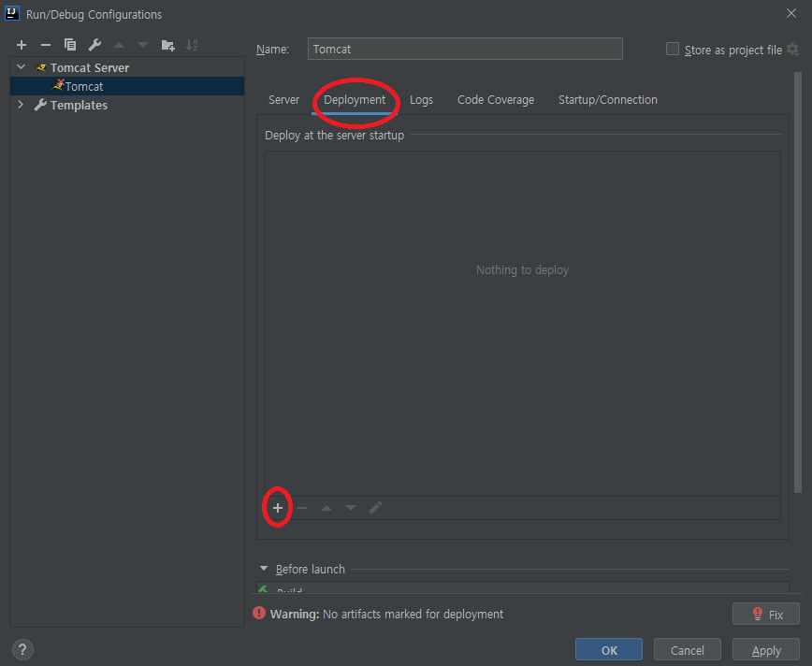
Task: Move configuration up arrow in left toolbar
Action: pyautogui.click(x=119, y=45)
